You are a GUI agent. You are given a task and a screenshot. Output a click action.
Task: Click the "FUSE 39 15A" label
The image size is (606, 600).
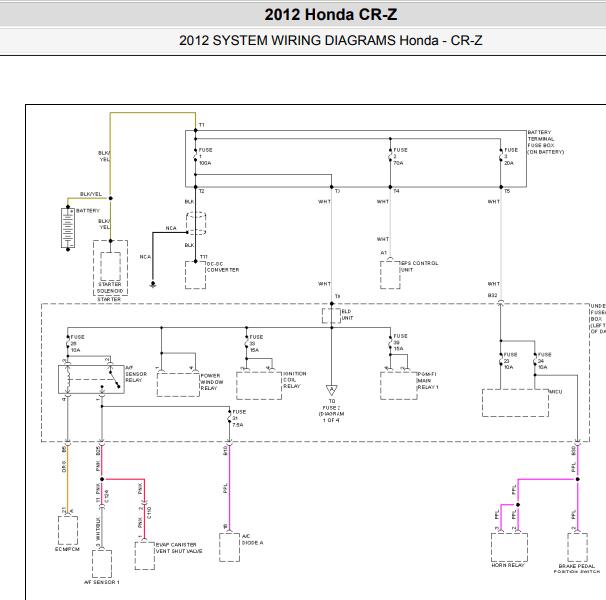tap(400, 343)
